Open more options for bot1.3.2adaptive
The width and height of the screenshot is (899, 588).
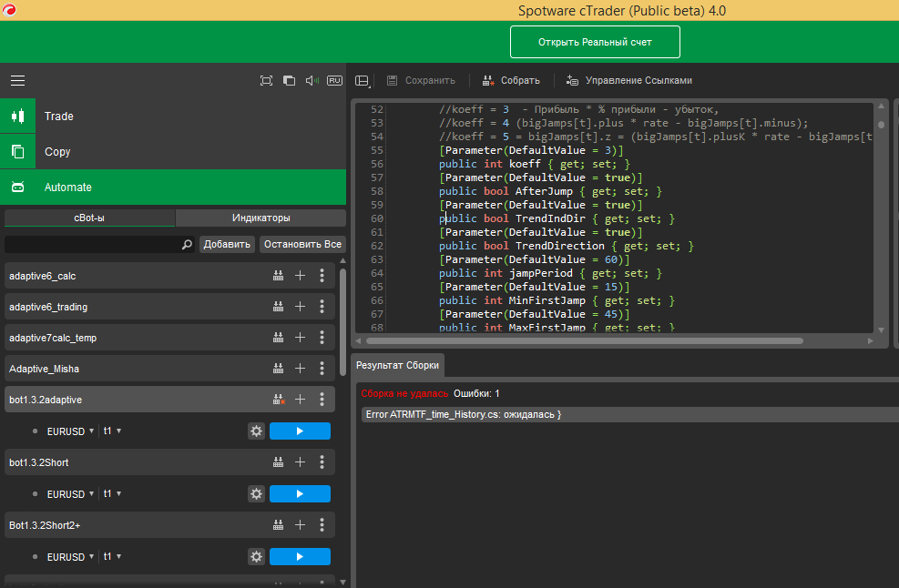tap(322, 400)
